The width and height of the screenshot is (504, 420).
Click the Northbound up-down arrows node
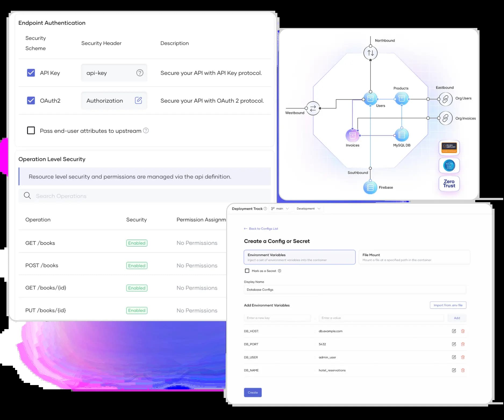[x=370, y=53]
